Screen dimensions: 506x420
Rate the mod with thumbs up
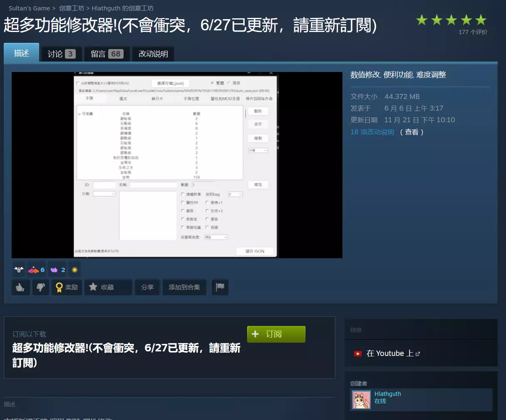coord(20,287)
